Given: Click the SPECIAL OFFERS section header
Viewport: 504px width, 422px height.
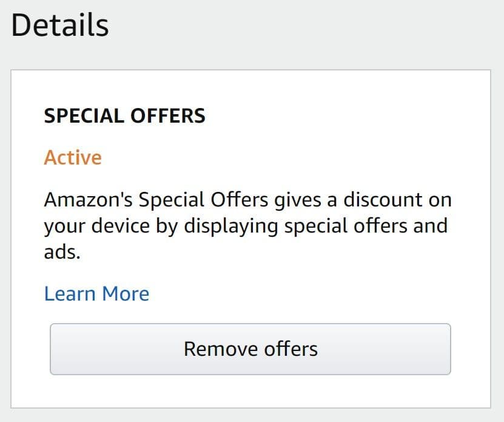Looking at the screenshot, I should tap(125, 115).
